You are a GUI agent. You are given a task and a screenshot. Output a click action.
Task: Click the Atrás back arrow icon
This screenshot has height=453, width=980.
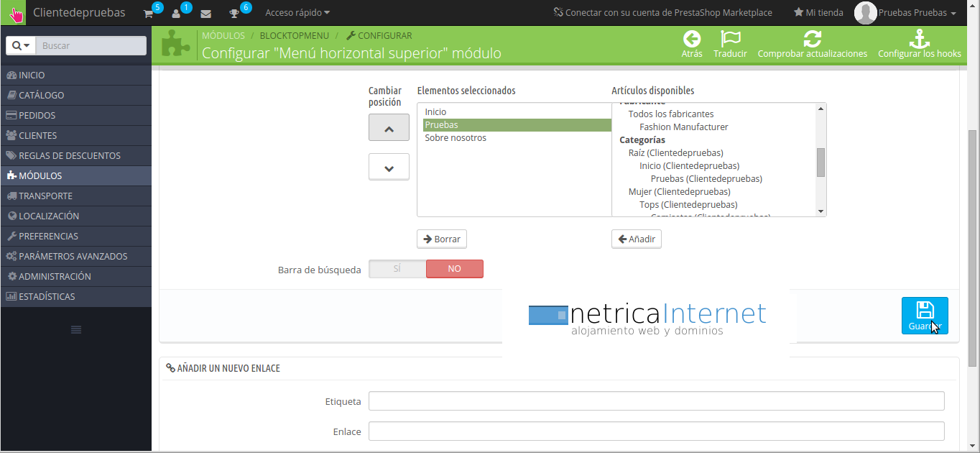pos(692,39)
